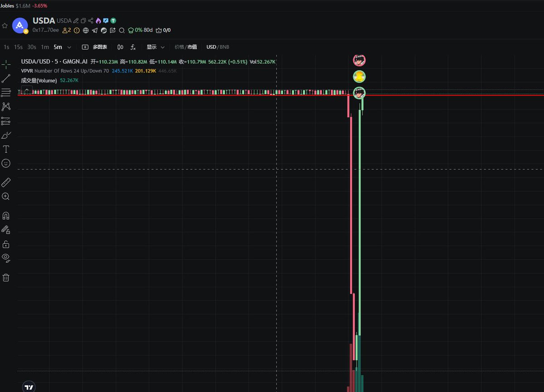Click the Telegram link icon

(x=95, y=30)
